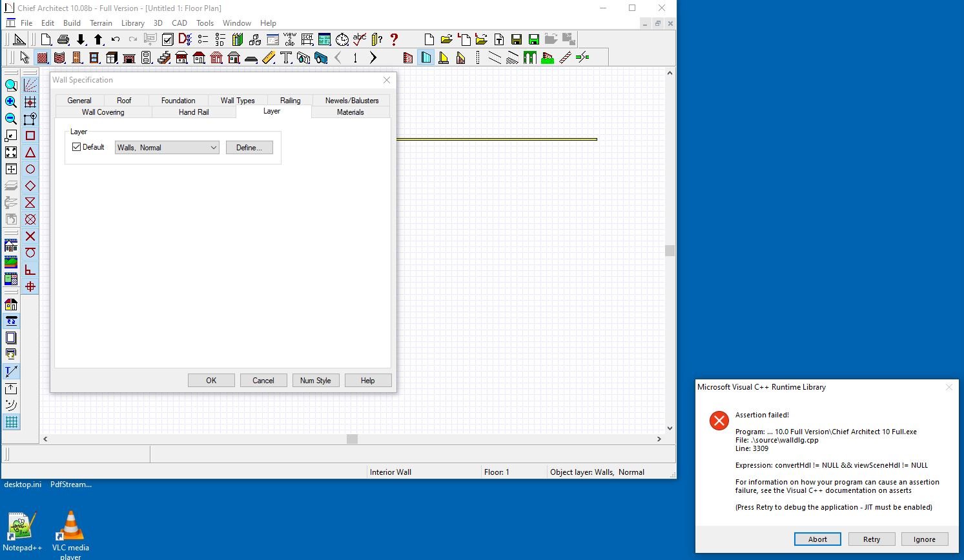The height and width of the screenshot is (560, 964).
Task: Switch to the Materials tab
Action: [350, 112]
